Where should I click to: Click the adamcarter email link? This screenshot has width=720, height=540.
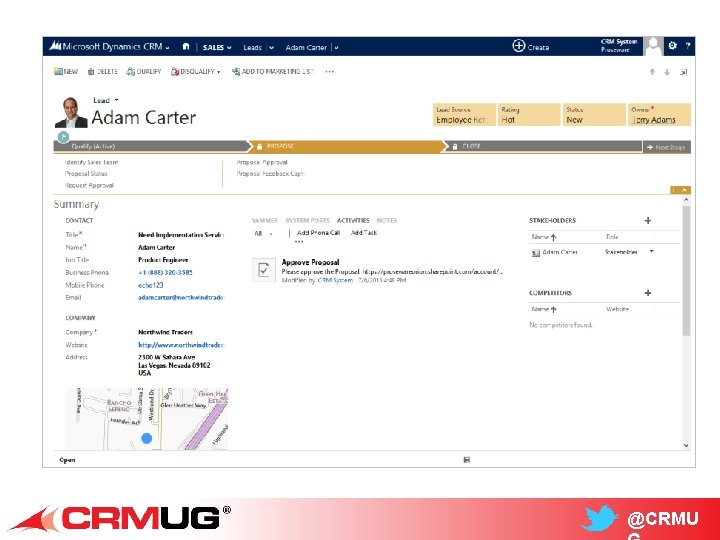pos(180,298)
